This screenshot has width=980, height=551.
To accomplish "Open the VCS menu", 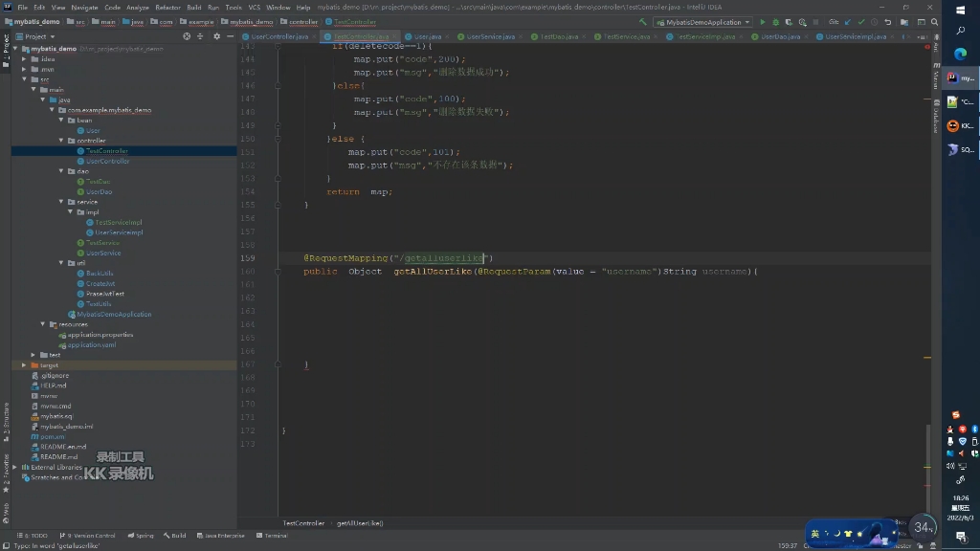I will pyautogui.click(x=255, y=8).
